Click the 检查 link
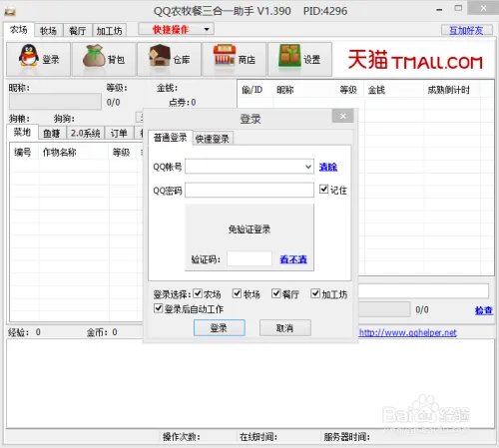The width and height of the screenshot is (499, 448). [x=484, y=310]
